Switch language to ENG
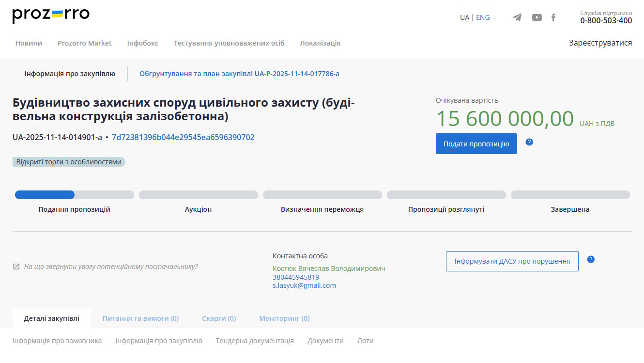Image resolution: width=644 pixels, height=363 pixels. click(483, 17)
